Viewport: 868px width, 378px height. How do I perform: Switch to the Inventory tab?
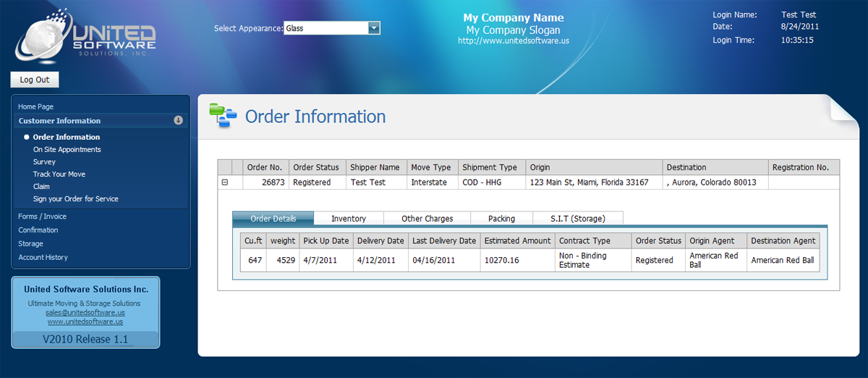click(348, 218)
